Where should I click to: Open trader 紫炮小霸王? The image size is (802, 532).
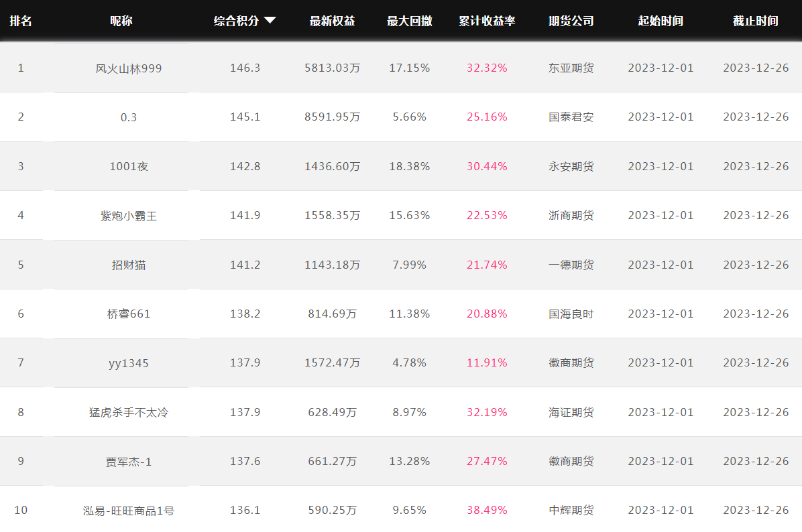click(128, 216)
